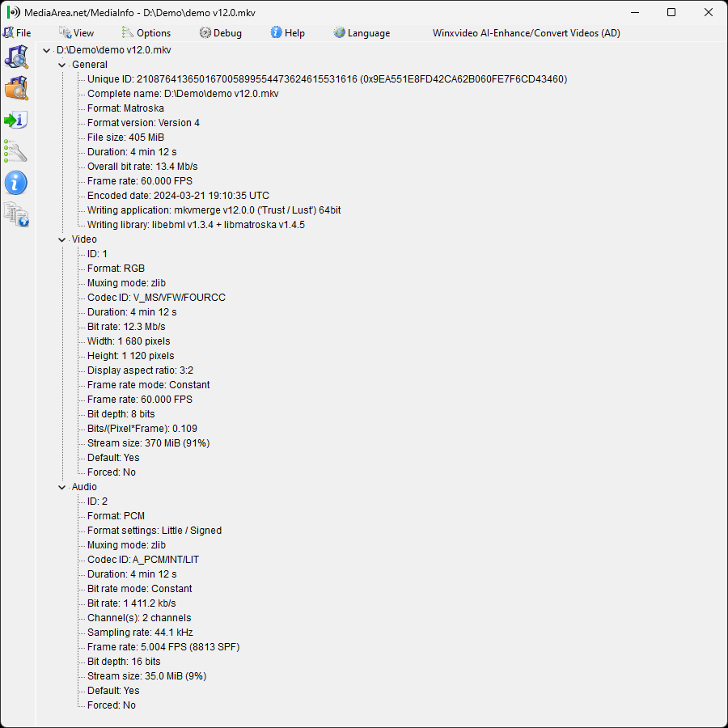
Task: Collapse the Audio section
Action: pos(62,487)
